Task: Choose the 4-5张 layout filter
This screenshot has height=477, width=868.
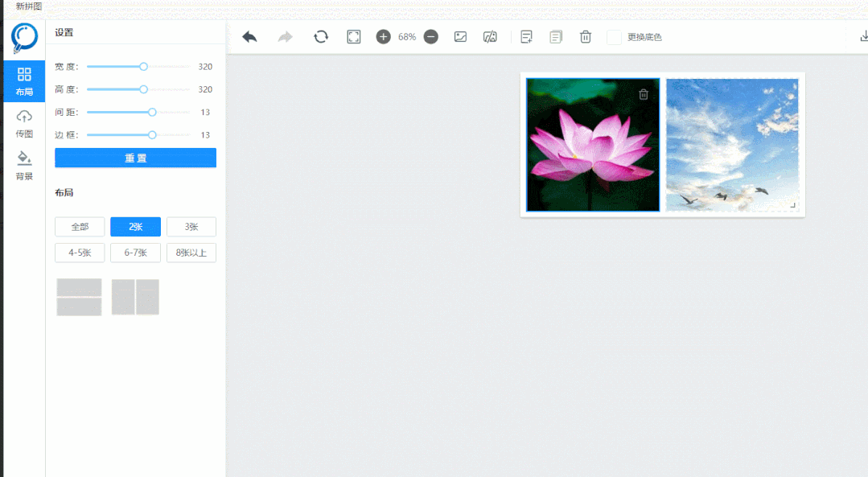Action: pos(80,253)
